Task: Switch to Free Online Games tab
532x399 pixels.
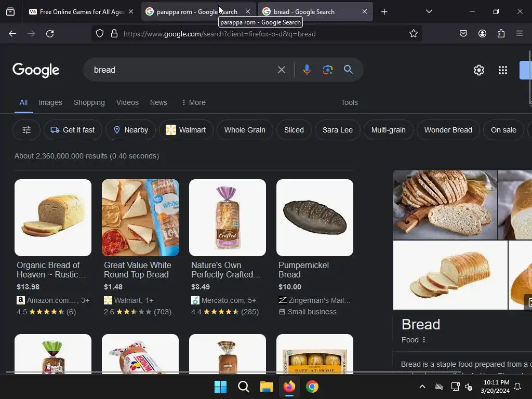Action: click(x=82, y=12)
